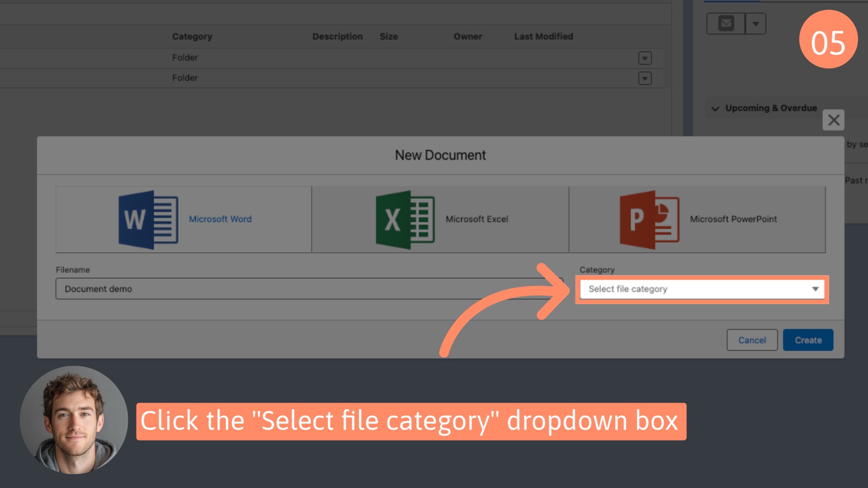Viewport: 868px width, 488px height.
Task: Click the Description column header
Action: 338,36
